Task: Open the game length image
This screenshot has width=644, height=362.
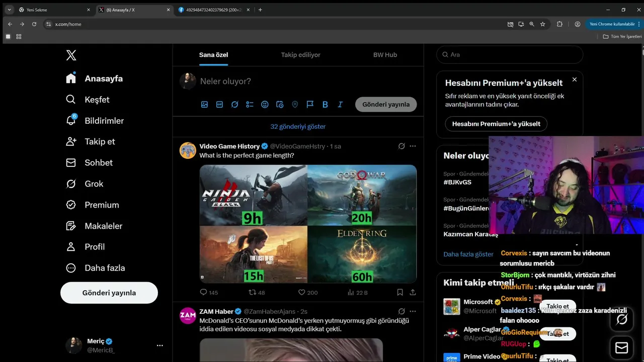Action: click(x=308, y=224)
